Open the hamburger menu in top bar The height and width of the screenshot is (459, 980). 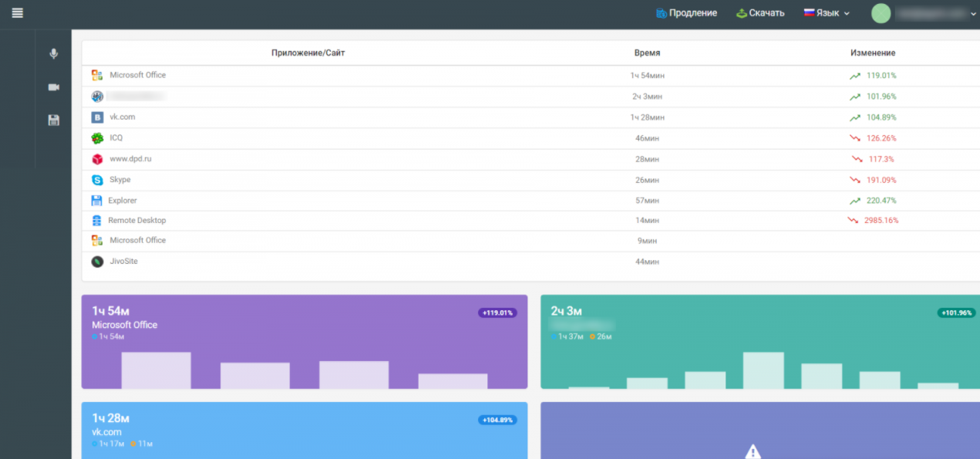point(17,12)
